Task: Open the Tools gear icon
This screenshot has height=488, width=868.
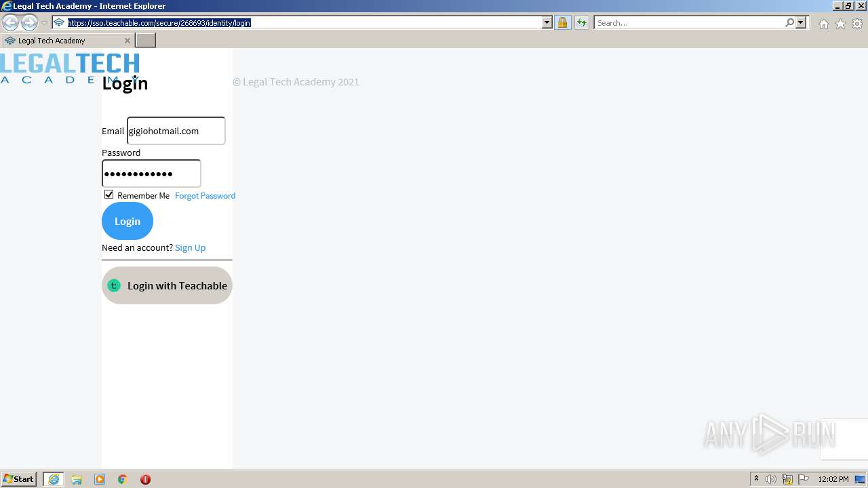Action: point(857,24)
